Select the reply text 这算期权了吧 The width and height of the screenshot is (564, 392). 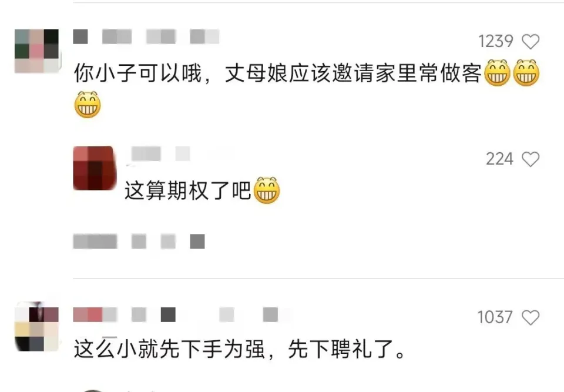pos(187,190)
